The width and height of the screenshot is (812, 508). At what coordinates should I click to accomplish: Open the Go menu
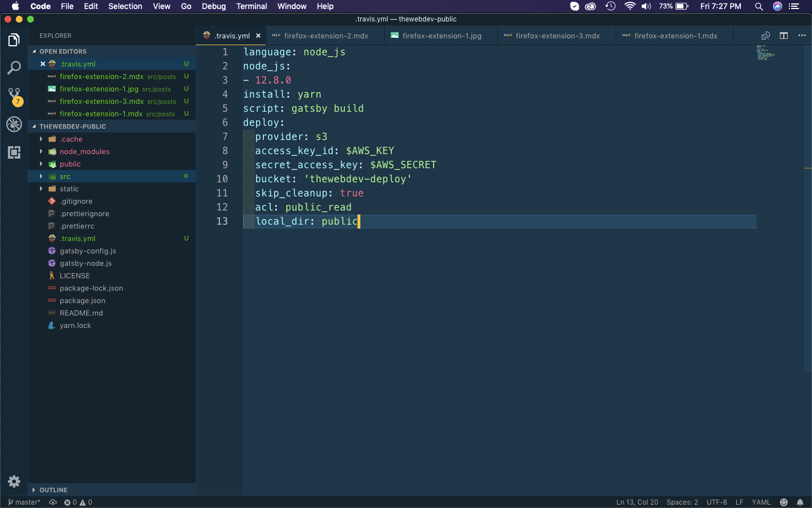point(186,6)
